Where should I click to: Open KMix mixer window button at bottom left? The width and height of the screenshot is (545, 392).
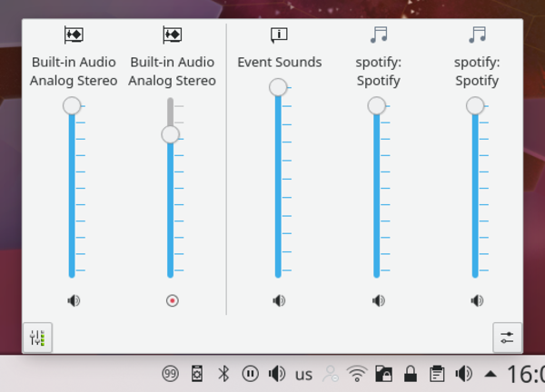click(x=37, y=338)
